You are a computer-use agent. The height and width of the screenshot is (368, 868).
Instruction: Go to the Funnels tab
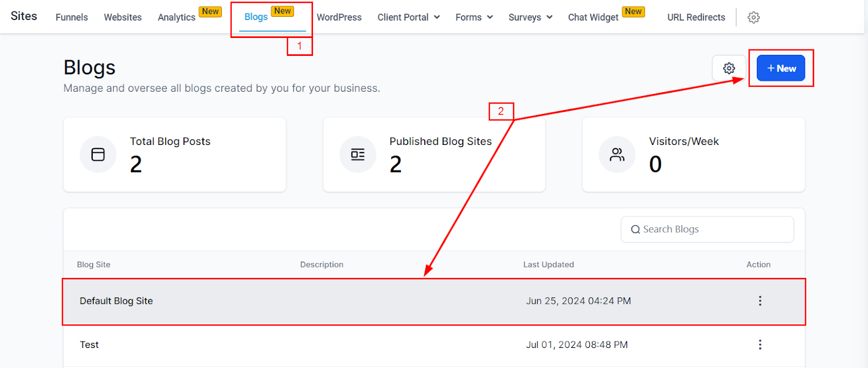tap(72, 17)
